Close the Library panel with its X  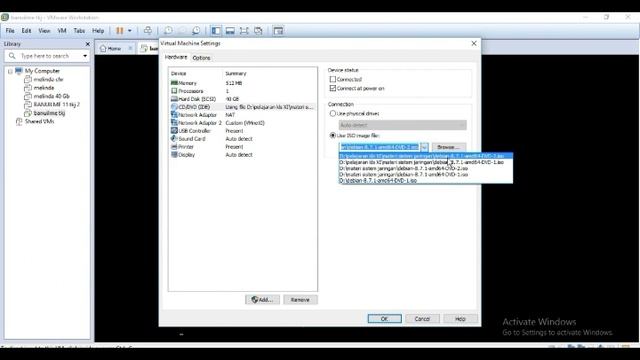point(87,44)
